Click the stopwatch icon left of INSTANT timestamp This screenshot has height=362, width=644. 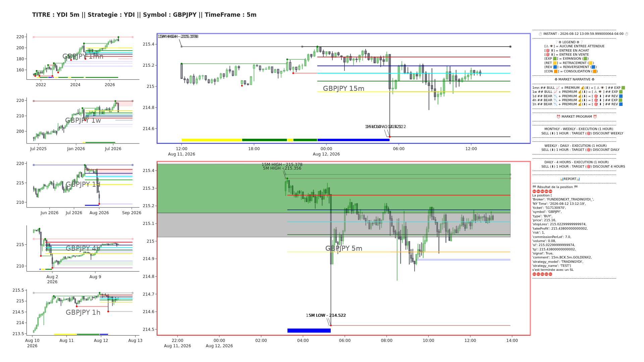click(x=540, y=34)
